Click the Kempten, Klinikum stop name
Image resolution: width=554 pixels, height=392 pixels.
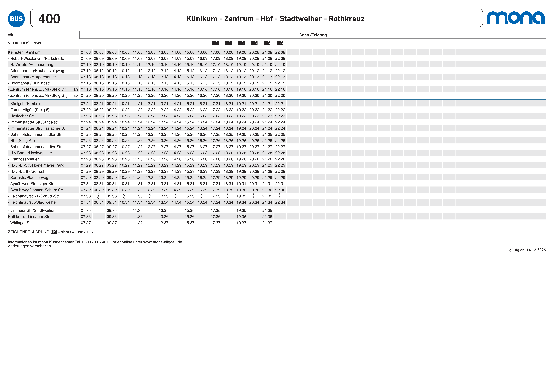24,52
